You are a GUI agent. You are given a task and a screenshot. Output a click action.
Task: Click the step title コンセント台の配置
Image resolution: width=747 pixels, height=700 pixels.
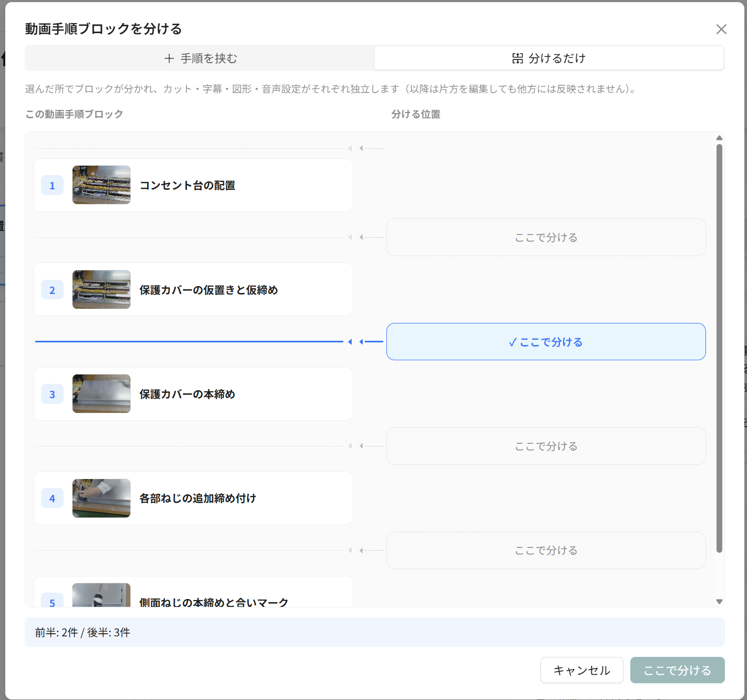click(x=187, y=185)
